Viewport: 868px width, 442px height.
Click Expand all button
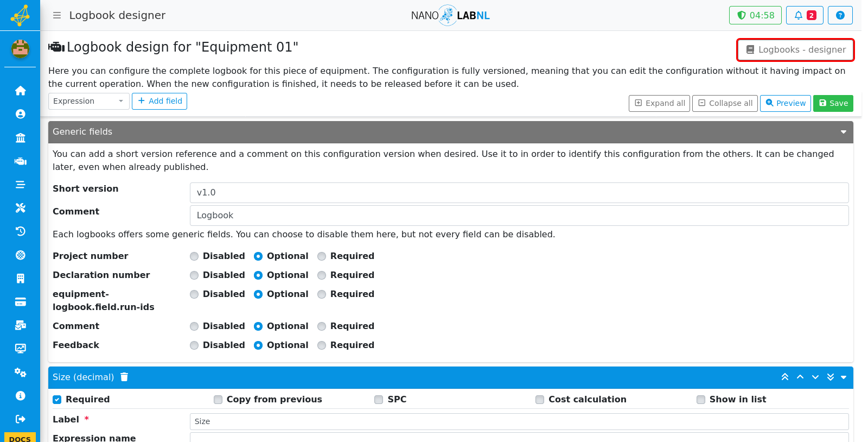click(x=659, y=103)
